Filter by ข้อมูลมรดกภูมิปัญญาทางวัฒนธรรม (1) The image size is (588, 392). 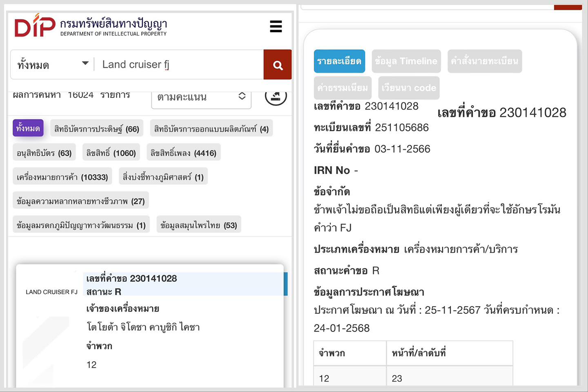click(81, 225)
